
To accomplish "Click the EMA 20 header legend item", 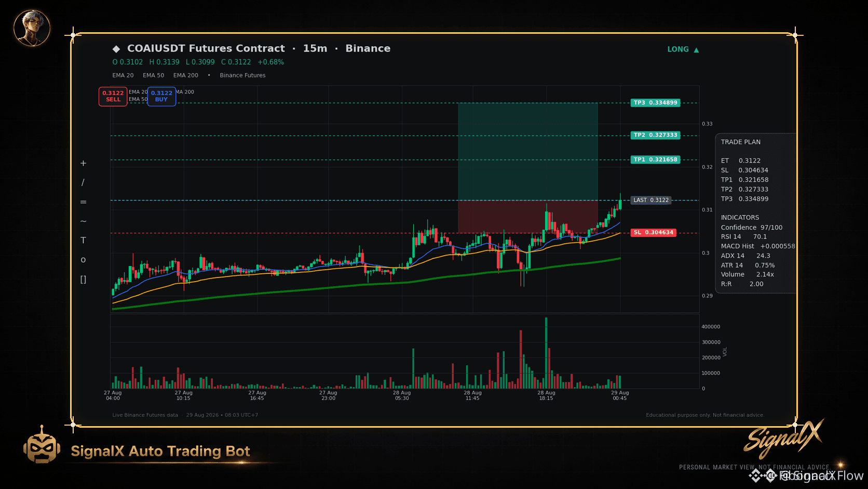I will pos(123,75).
